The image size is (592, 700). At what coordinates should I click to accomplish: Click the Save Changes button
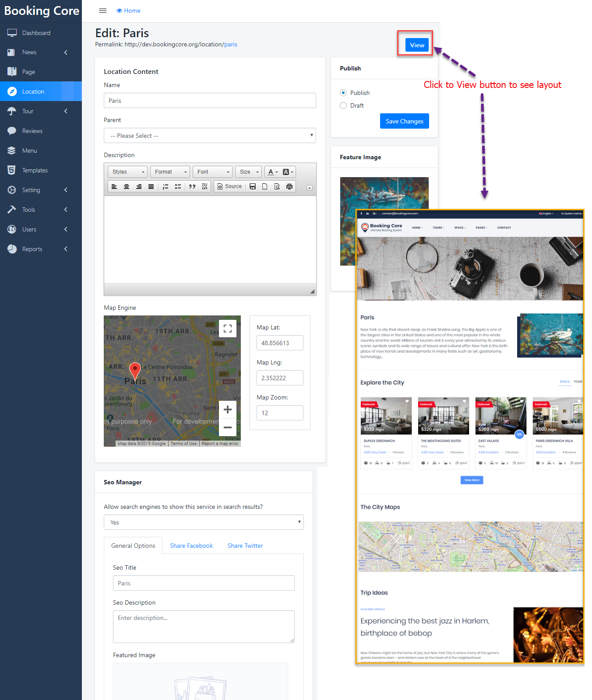tap(404, 121)
